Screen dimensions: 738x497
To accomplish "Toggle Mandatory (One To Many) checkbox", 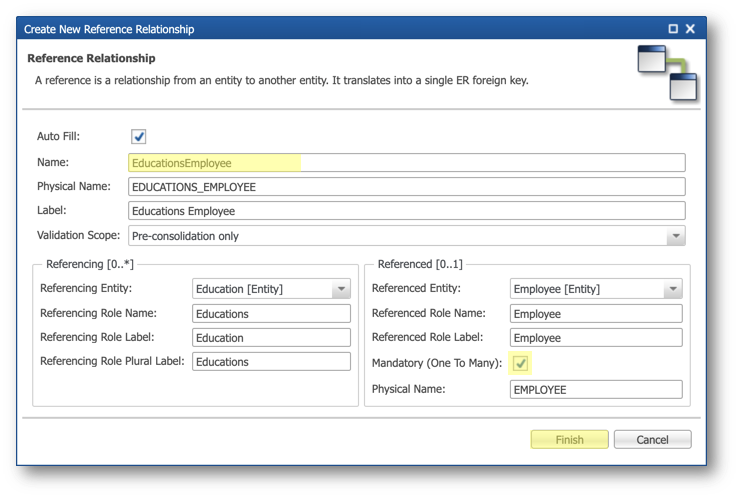I will click(x=520, y=363).
